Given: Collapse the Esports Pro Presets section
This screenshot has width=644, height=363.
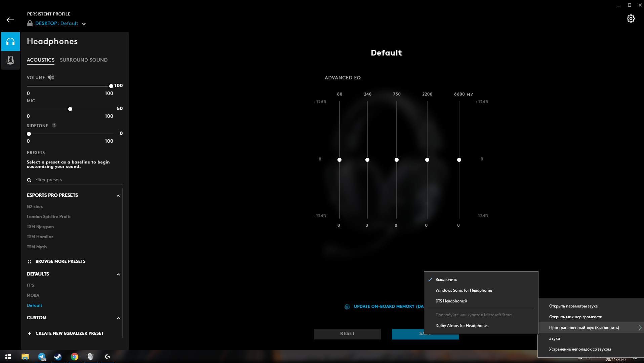Looking at the screenshot, I should pos(118,195).
